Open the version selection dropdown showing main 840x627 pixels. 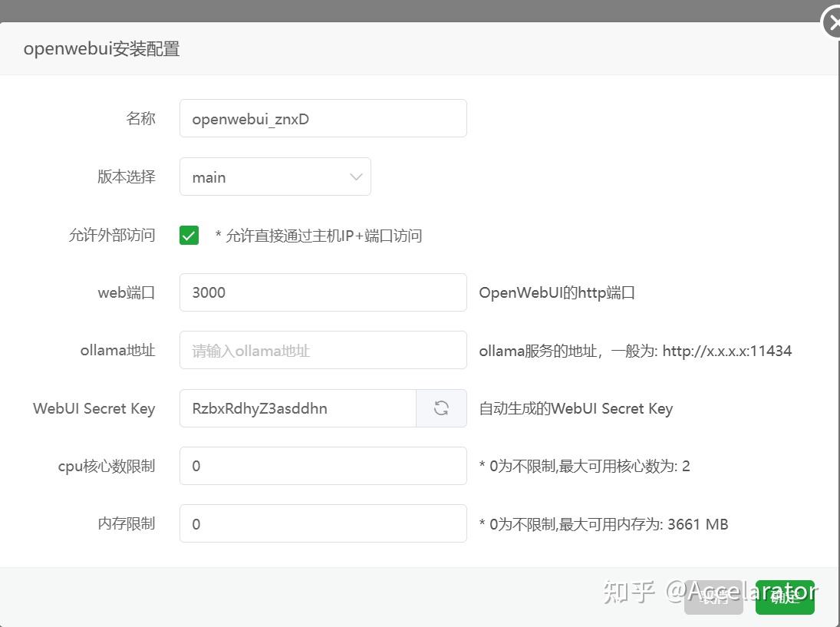[275, 177]
